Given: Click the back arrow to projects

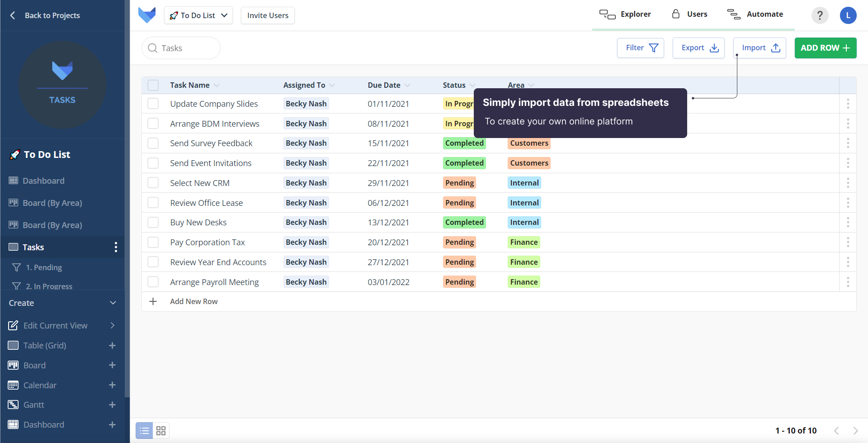Looking at the screenshot, I should pos(13,15).
